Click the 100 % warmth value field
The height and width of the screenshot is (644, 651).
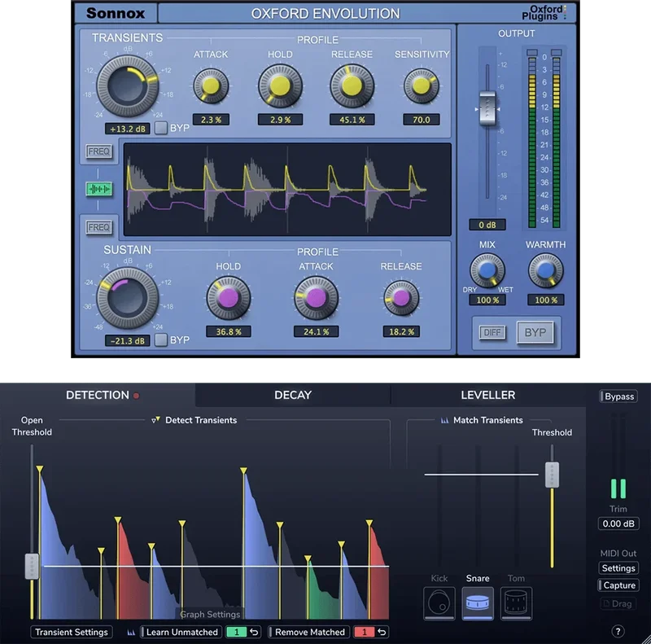[545, 300]
